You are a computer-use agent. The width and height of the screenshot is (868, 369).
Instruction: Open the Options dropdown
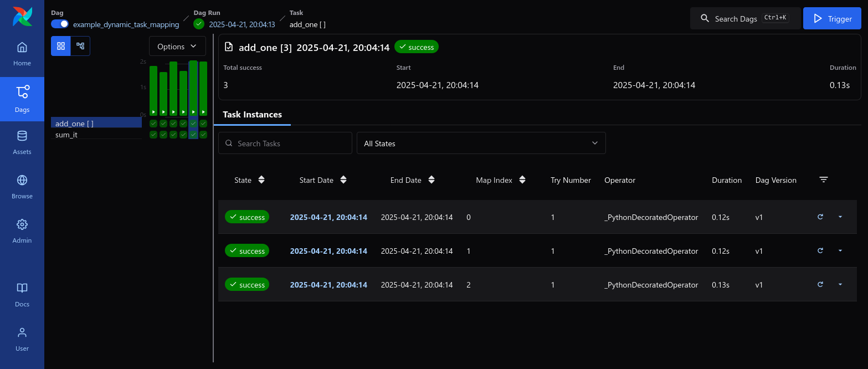coord(177,47)
